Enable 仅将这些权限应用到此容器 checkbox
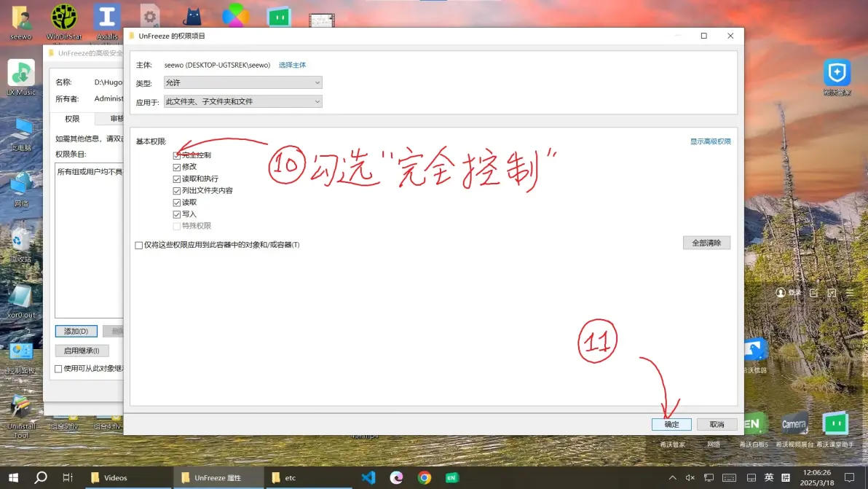This screenshot has width=868, height=489. pyautogui.click(x=139, y=245)
